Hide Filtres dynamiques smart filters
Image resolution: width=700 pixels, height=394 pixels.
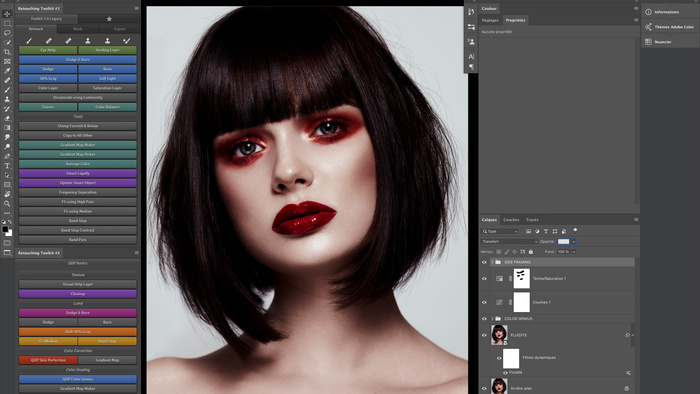point(499,358)
